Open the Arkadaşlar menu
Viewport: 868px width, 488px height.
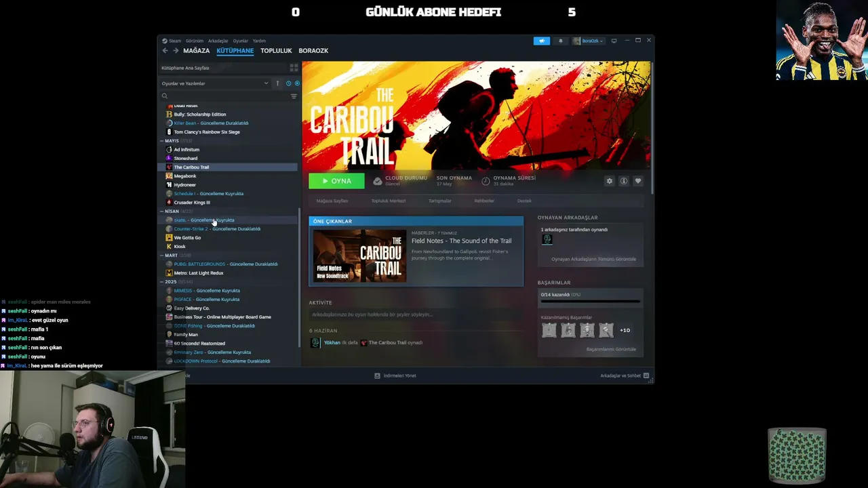tap(218, 41)
